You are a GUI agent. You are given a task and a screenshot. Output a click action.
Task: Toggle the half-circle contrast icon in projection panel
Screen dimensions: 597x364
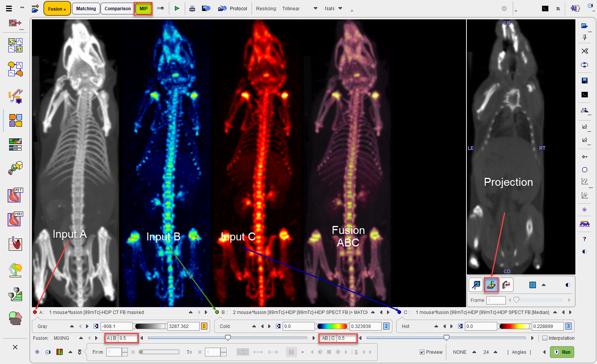[568, 285]
